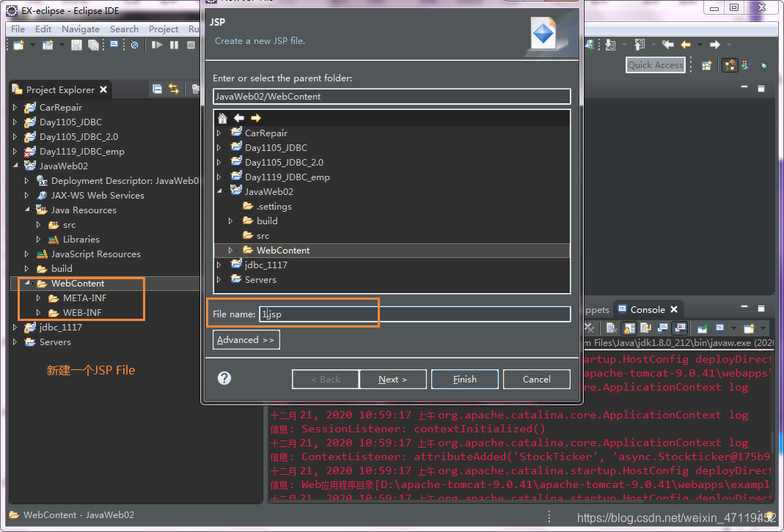Open the console terminal icon in main toolbar
This screenshot has height=532, width=784.
pyautogui.click(x=114, y=45)
